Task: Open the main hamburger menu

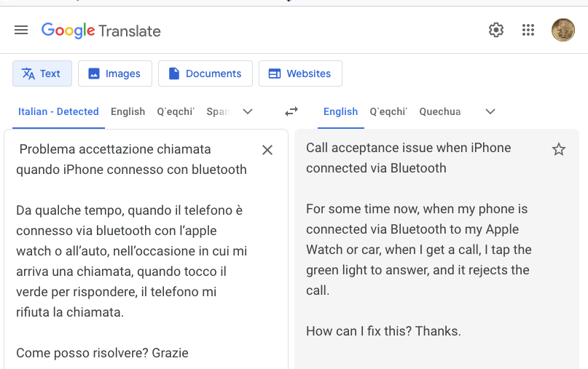Action: point(21,30)
